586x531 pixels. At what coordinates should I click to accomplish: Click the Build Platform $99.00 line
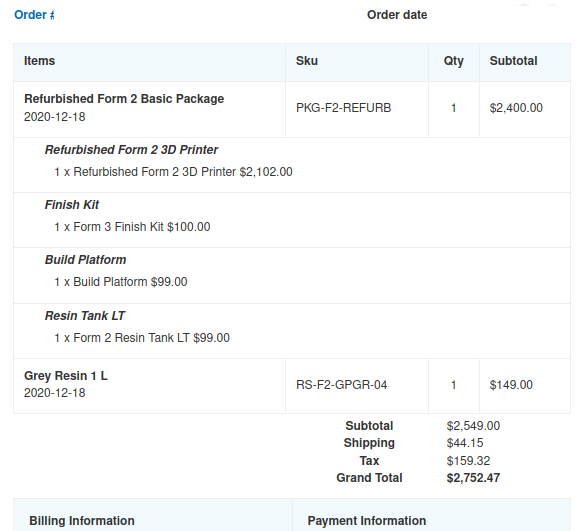pos(121,282)
